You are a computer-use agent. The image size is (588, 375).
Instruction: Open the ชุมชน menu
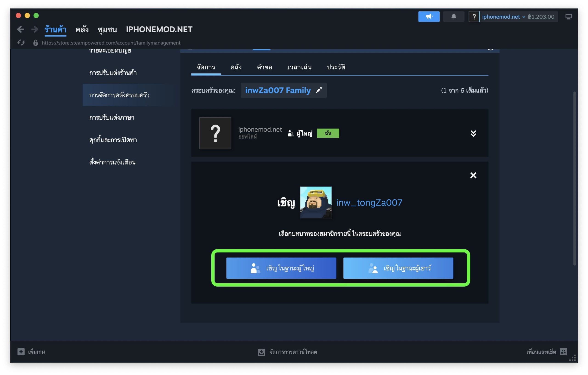107,30
